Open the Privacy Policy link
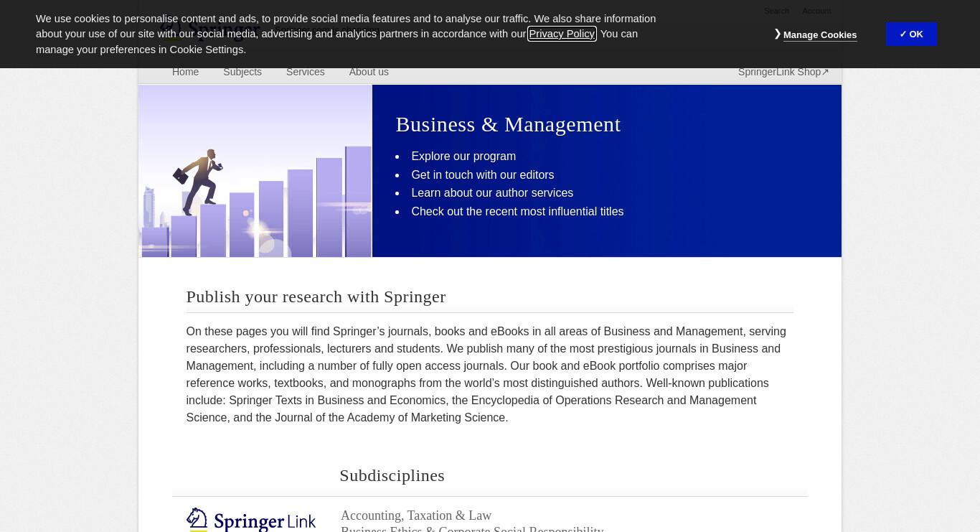 point(562,34)
